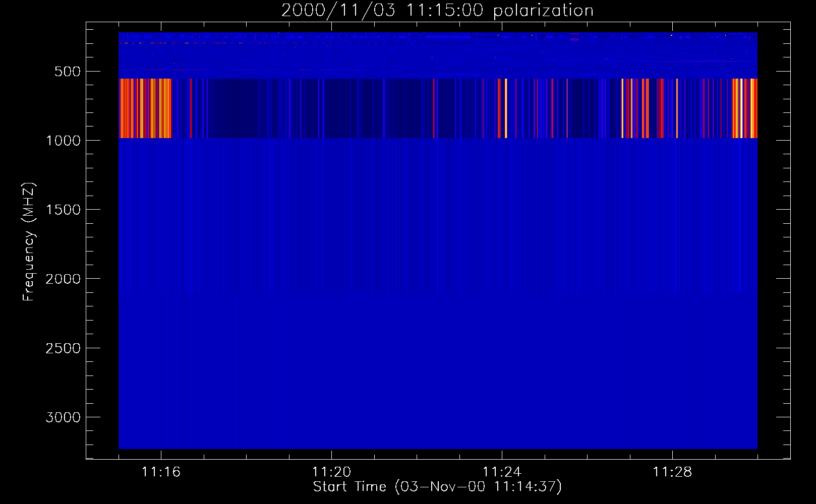Click the 2500 frequency tick label
Image resolution: width=816 pixels, height=504 pixels.
coord(63,348)
